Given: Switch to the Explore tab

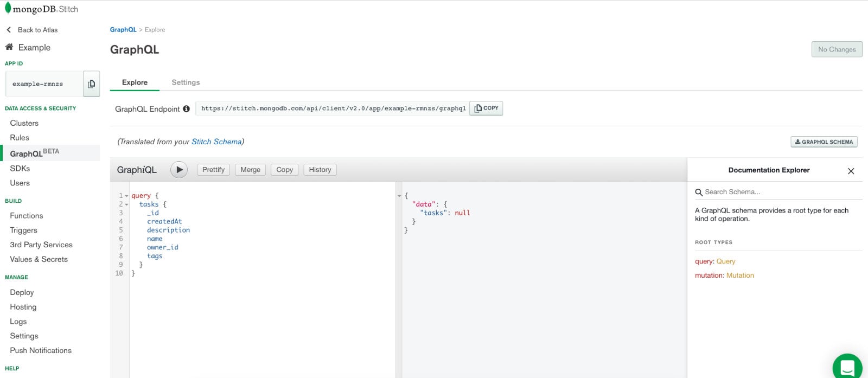Looking at the screenshot, I should [135, 82].
